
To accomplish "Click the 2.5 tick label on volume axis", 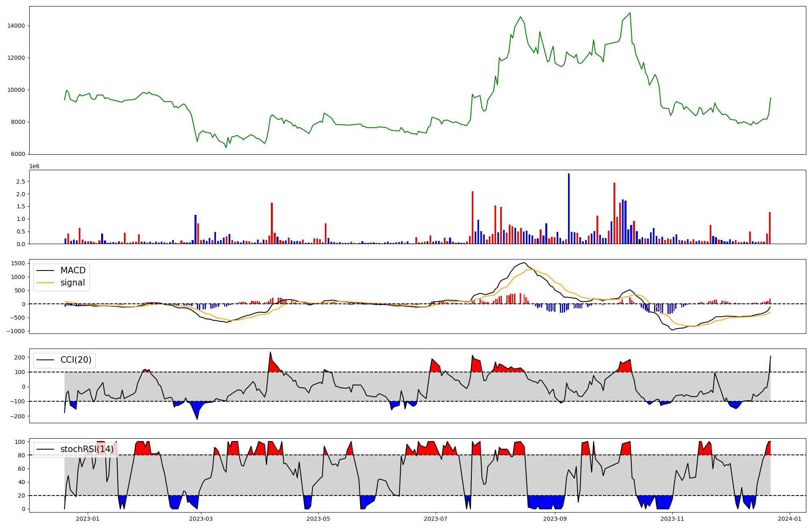I will coord(21,182).
